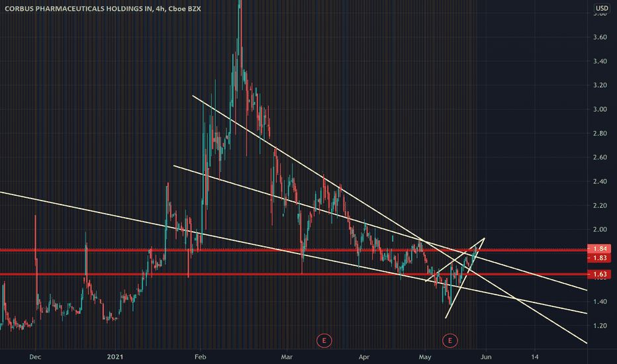The height and width of the screenshot is (364, 617).
Task: Click the USD currency button
Action: click(602, 8)
